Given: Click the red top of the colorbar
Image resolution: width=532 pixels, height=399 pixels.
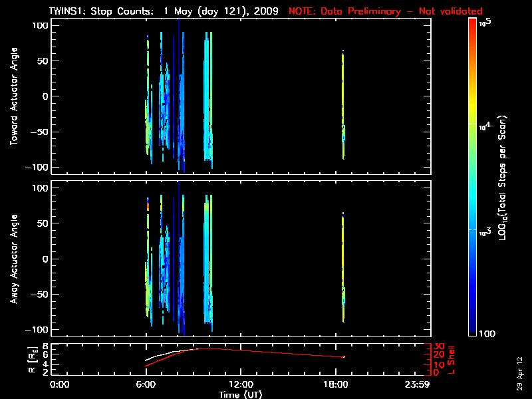Looking at the screenshot, I should click(473, 27).
